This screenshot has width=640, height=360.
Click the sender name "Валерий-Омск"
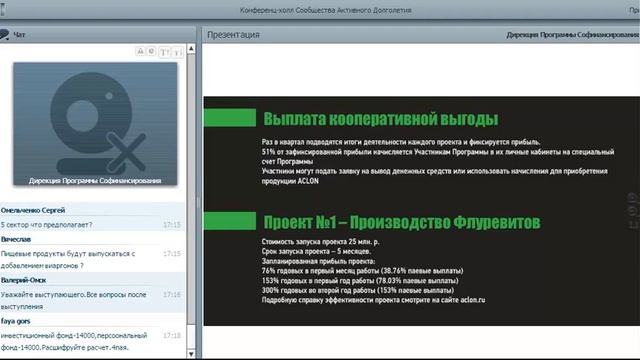(23, 280)
